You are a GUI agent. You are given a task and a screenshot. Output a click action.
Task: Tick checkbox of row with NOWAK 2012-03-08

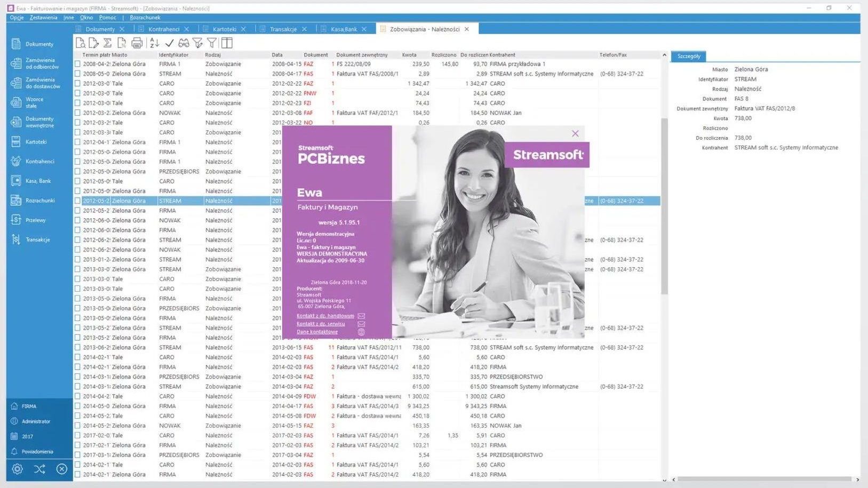tap(78, 113)
